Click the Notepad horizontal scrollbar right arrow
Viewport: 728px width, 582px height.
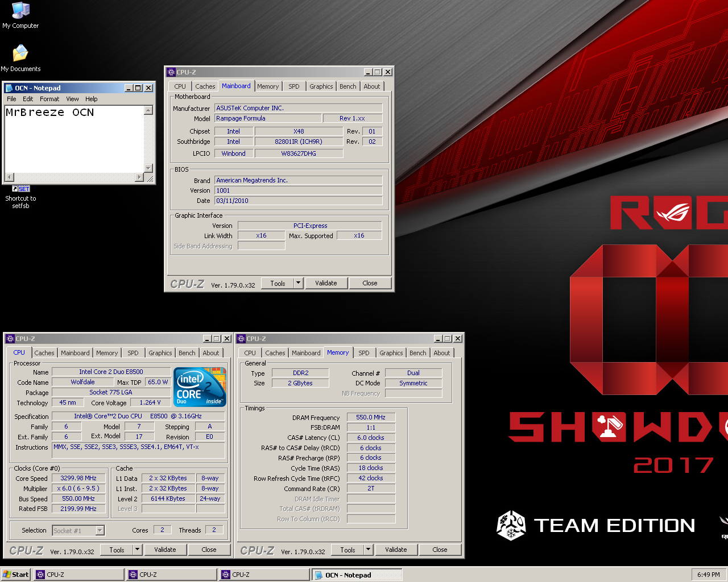coord(139,177)
